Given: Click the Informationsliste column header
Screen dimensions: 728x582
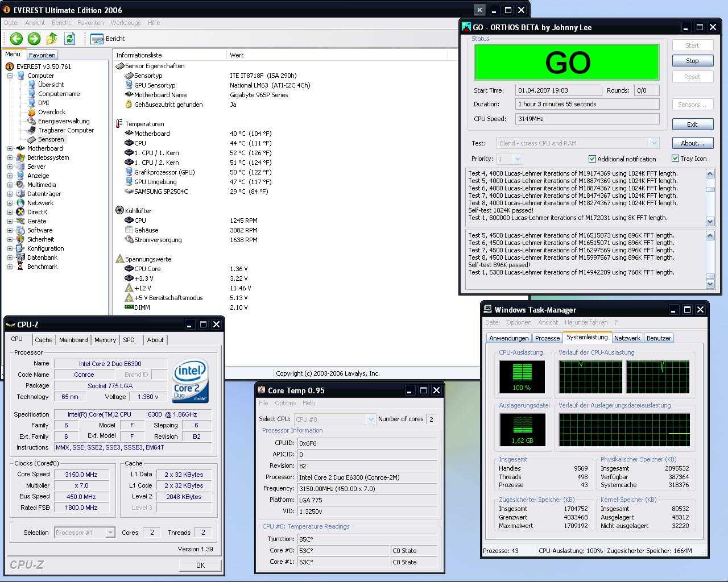Looking at the screenshot, I should coord(169,55).
